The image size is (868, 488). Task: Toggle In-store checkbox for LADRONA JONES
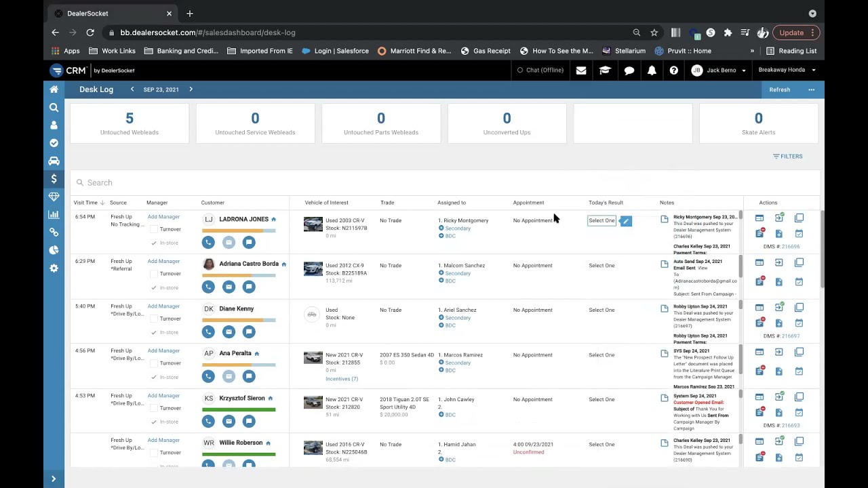[154, 243]
